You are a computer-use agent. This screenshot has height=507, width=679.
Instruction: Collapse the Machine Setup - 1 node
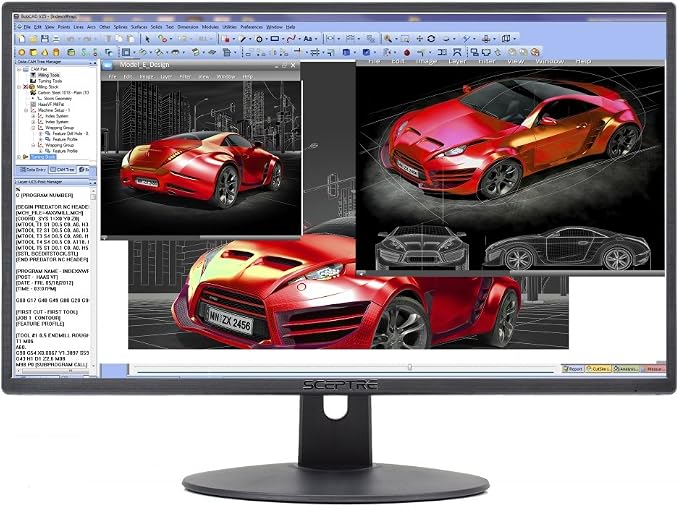pos(26,110)
